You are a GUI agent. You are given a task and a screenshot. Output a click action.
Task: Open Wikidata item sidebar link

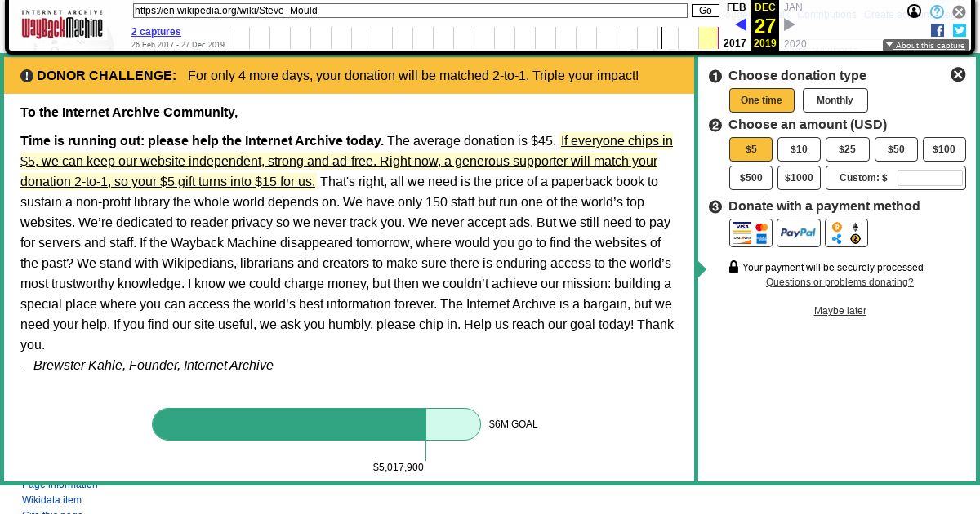click(x=51, y=500)
